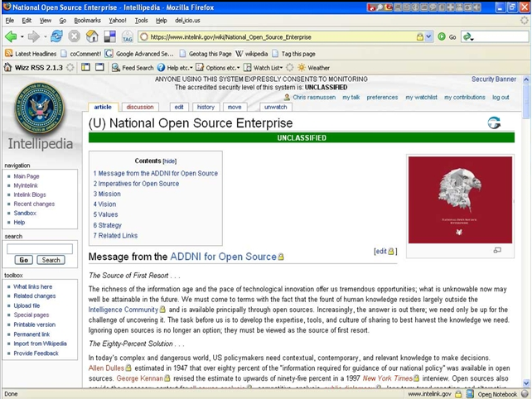The image size is (532, 399).
Task: Click the Feed Search icon
Action: pos(116,68)
